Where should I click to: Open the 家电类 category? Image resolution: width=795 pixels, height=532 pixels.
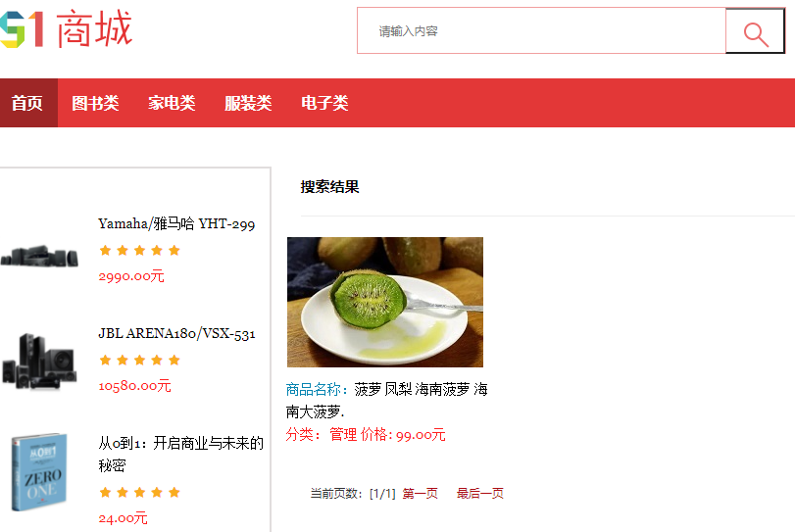pos(172,103)
